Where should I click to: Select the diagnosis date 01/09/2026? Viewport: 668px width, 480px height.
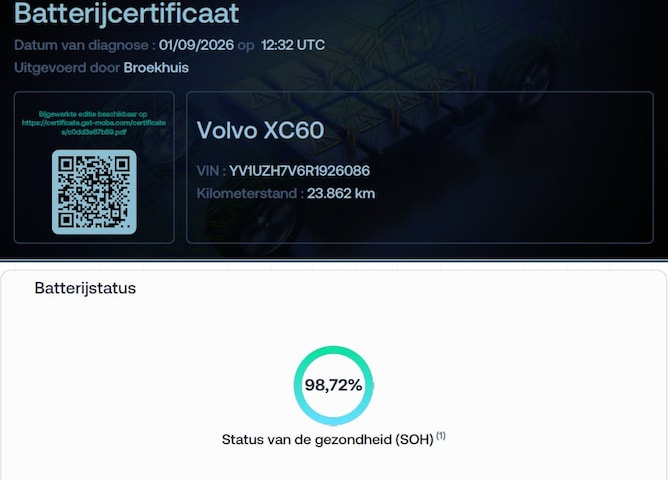click(196, 45)
